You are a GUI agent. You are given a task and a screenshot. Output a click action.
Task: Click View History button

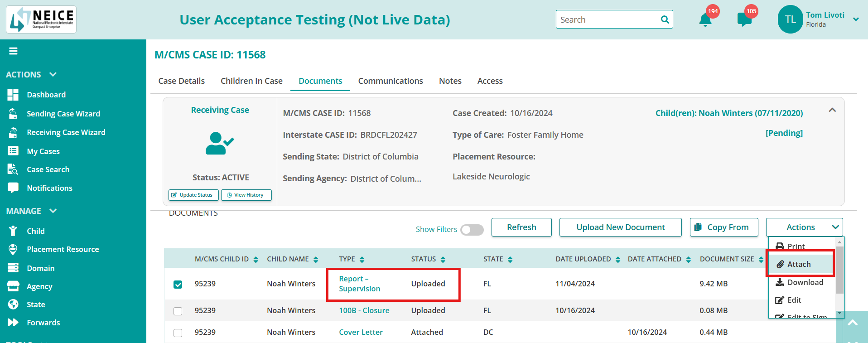click(x=246, y=195)
